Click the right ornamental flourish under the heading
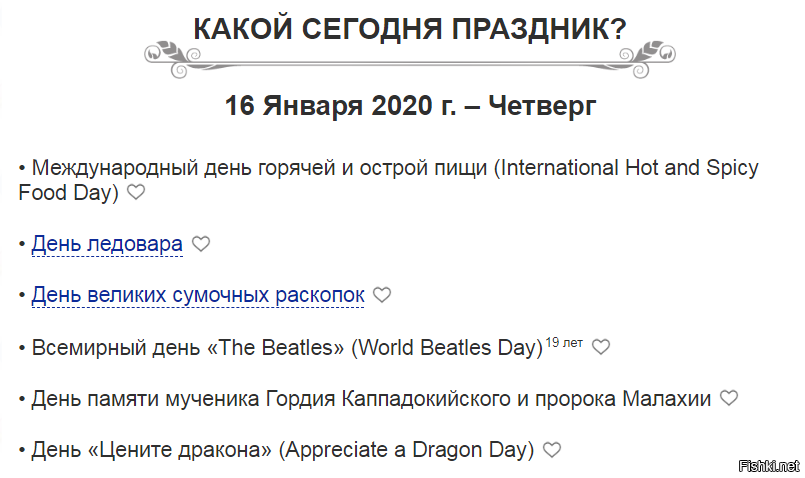Image resolution: width=805 pixels, height=478 pixels. pyautogui.click(x=647, y=59)
